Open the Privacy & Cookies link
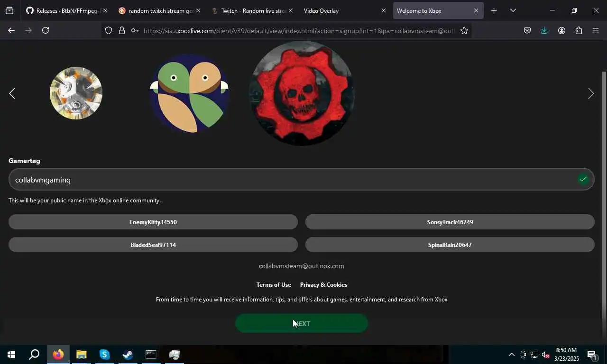Viewport: 607px width, 364px height. pos(323,284)
